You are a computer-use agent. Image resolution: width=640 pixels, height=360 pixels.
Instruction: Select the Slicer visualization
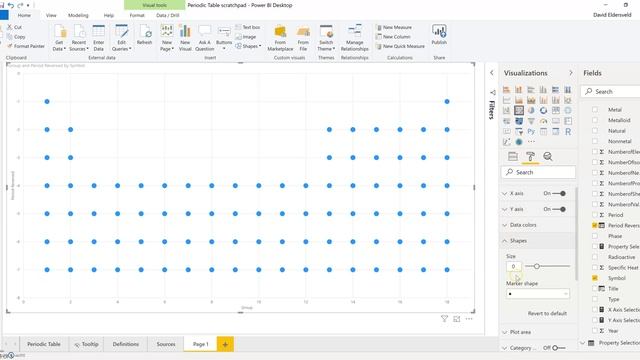(x=519, y=131)
